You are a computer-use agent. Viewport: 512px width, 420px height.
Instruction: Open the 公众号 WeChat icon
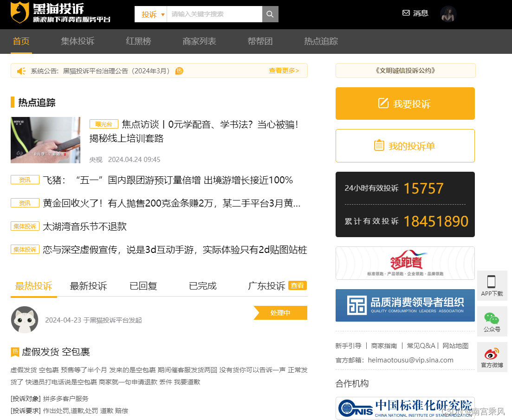pyautogui.click(x=492, y=318)
